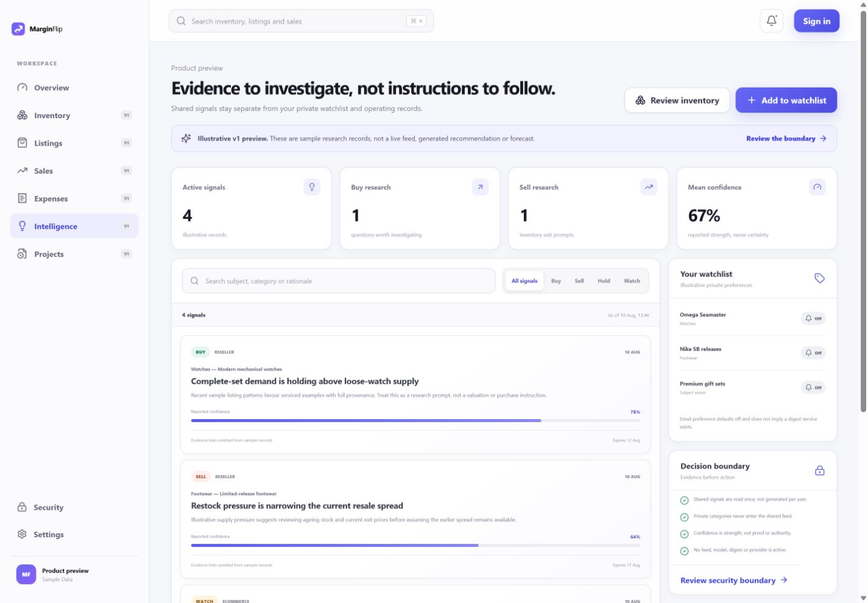Click the magnifier icon in signals search
This screenshot has width=868, height=603.
click(194, 281)
